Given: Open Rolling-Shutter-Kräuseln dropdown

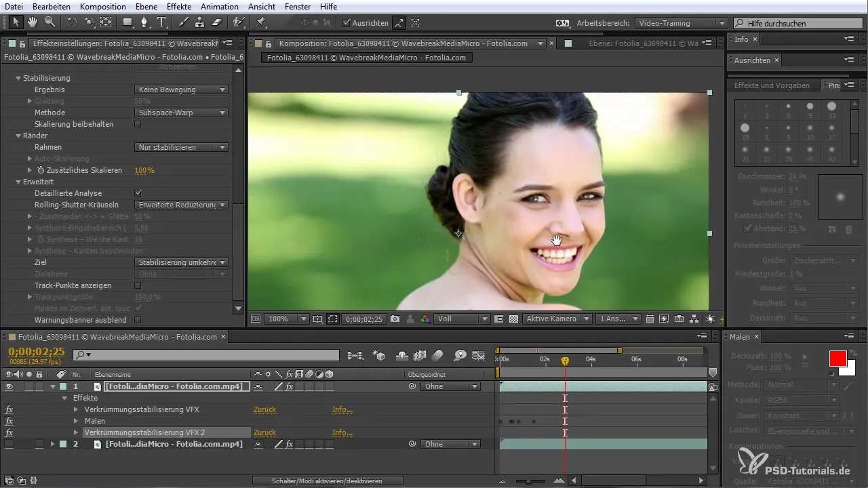Looking at the screenshot, I should tap(181, 205).
